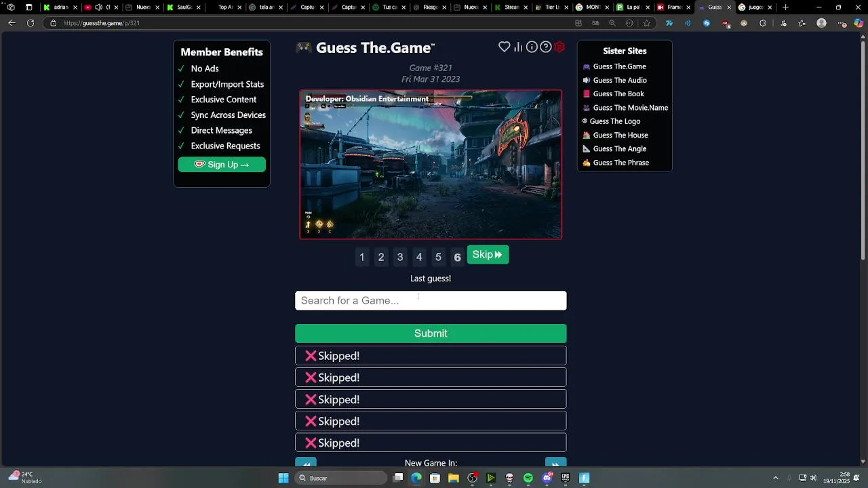Switch to the Top Ar browser tab
Viewport: 868px width, 488px height.
[224, 7]
